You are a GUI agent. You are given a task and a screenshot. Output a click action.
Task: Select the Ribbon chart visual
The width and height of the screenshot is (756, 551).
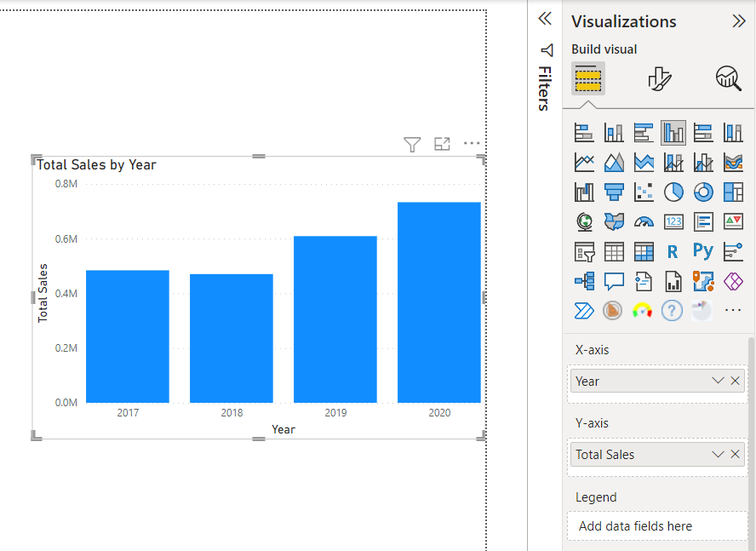tap(733, 162)
